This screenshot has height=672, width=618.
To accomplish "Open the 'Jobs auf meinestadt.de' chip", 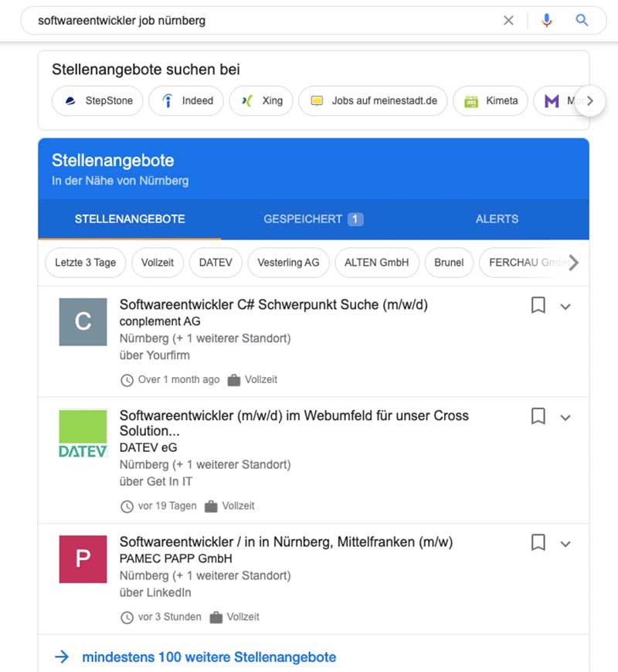I will point(373,100).
